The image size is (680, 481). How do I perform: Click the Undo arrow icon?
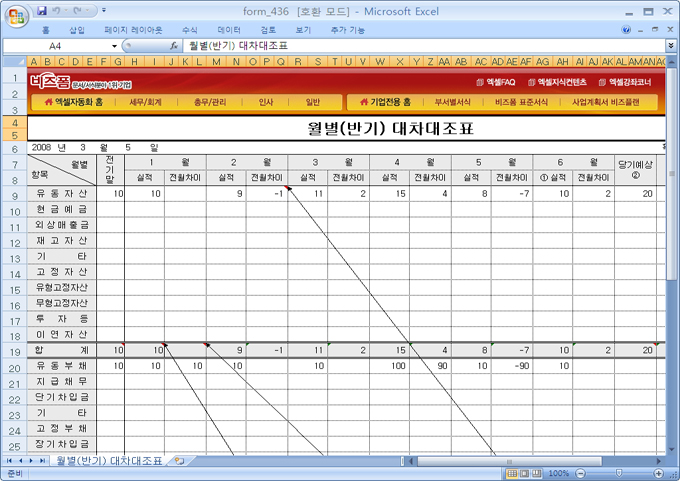click(59, 10)
